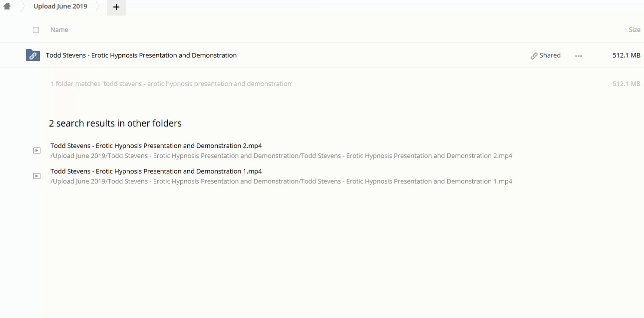Screen dimensions: 644x318
Task: Open the three-dot actions menu for the folder
Action: 579,55
